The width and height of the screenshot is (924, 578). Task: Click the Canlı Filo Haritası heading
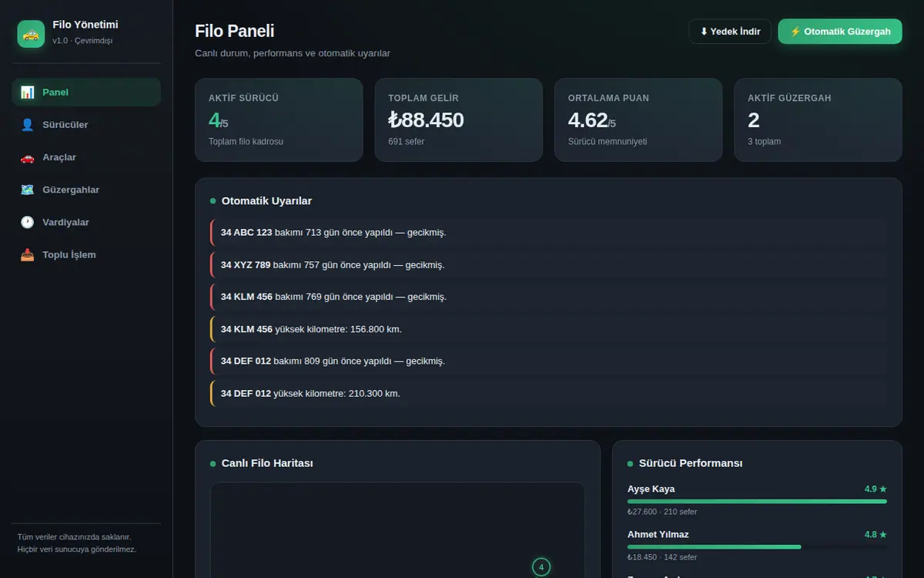click(x=267, y=463)
